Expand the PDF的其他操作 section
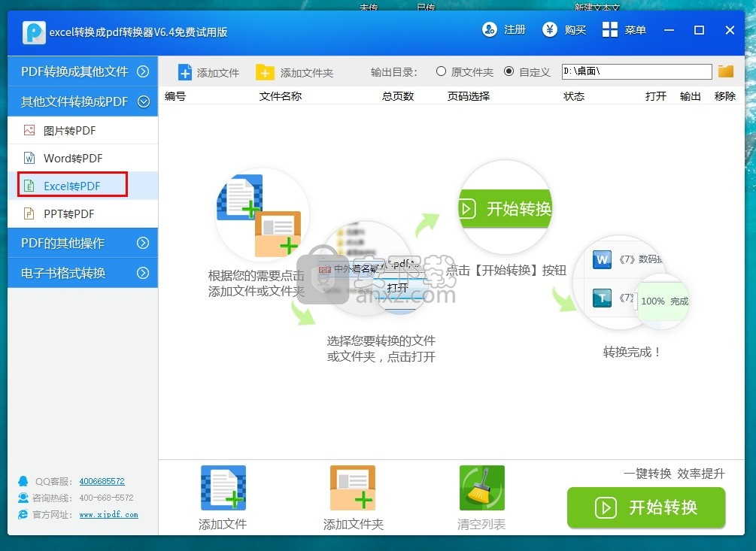This screenshot has height=551, width=756. click(83, 243)
